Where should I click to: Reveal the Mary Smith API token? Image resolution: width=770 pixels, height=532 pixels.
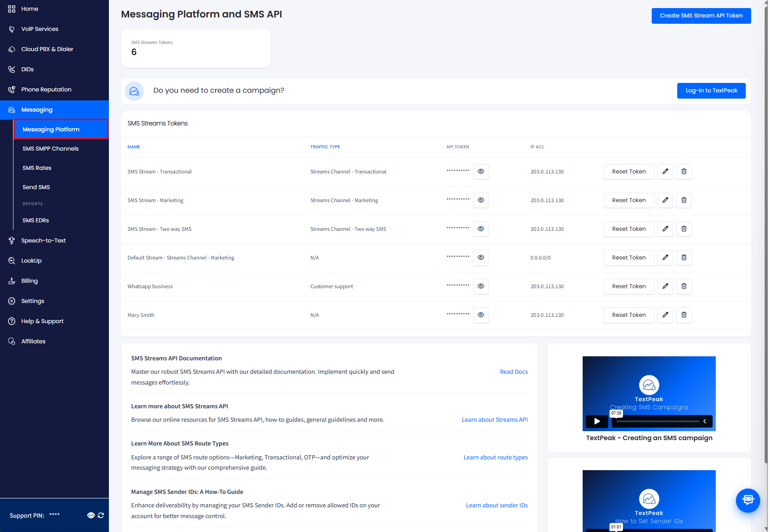pyautogui.click(x=481, y=315)
